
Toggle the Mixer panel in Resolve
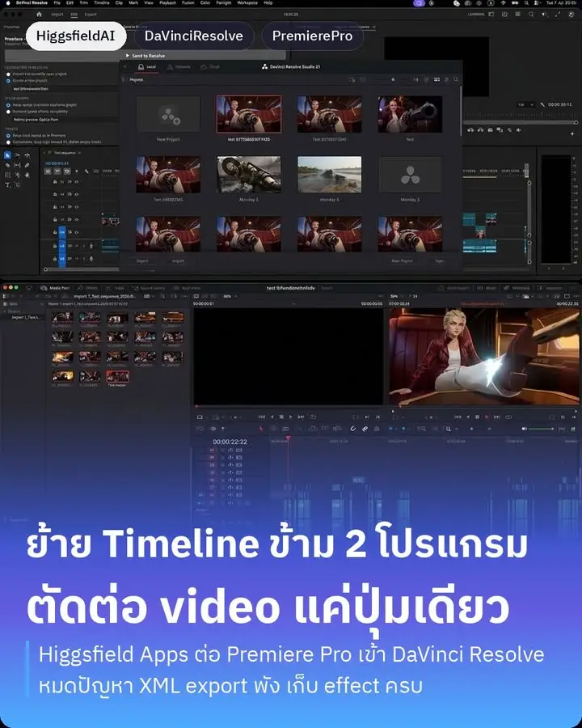coord(487,288)
